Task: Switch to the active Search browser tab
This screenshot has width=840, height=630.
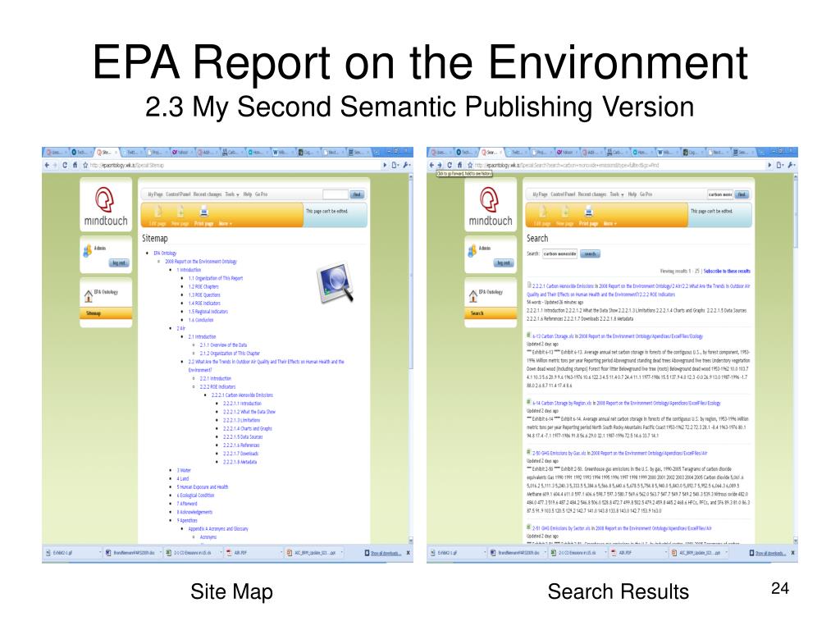Action: [x=492, y=152]
